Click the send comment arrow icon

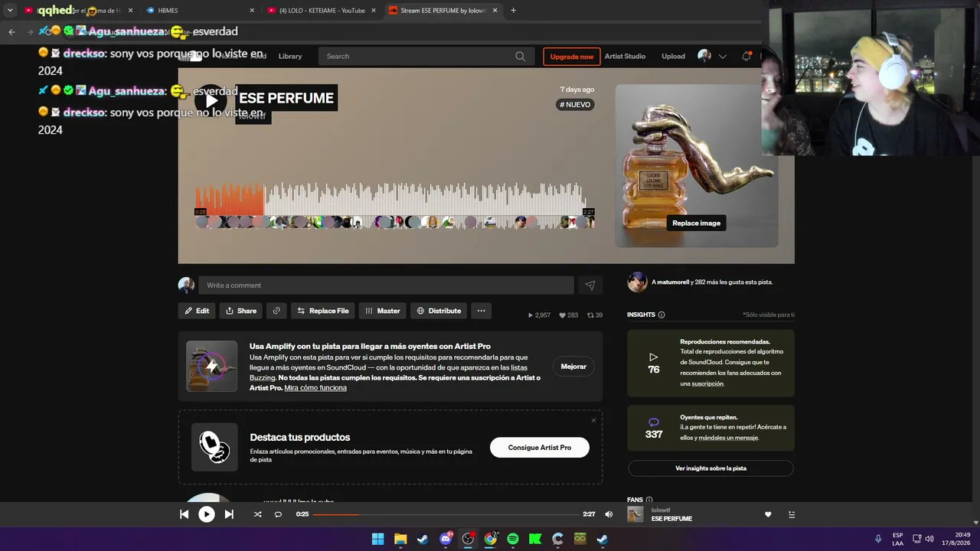point(590,285)
